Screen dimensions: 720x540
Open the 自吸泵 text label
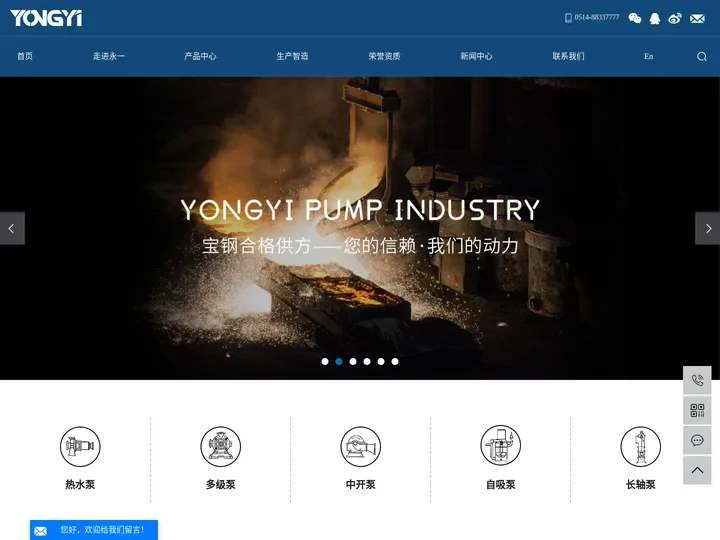[x=501, y=484]
